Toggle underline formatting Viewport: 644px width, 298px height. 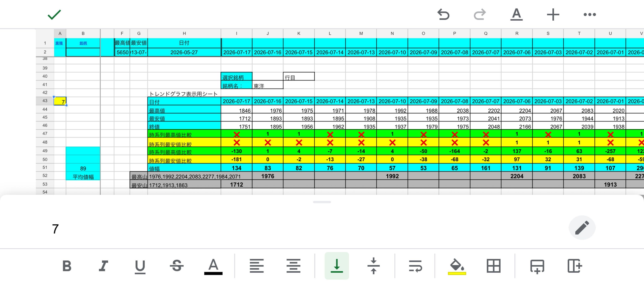pos(140,267)
